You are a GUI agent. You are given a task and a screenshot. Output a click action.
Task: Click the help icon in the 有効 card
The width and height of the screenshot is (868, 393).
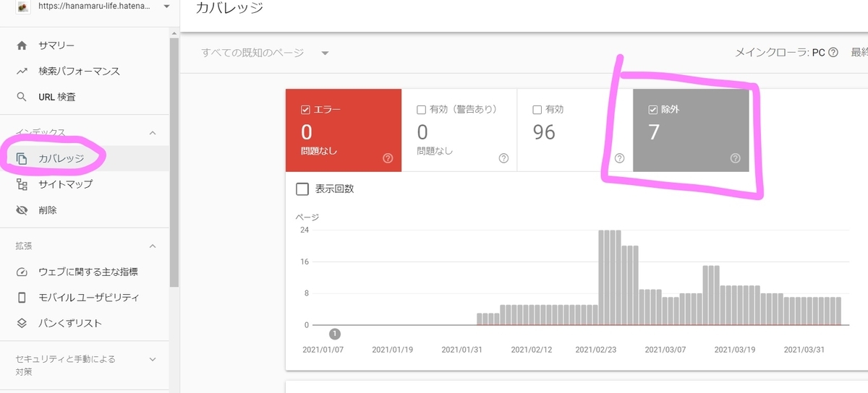click(x=619, y=158)
